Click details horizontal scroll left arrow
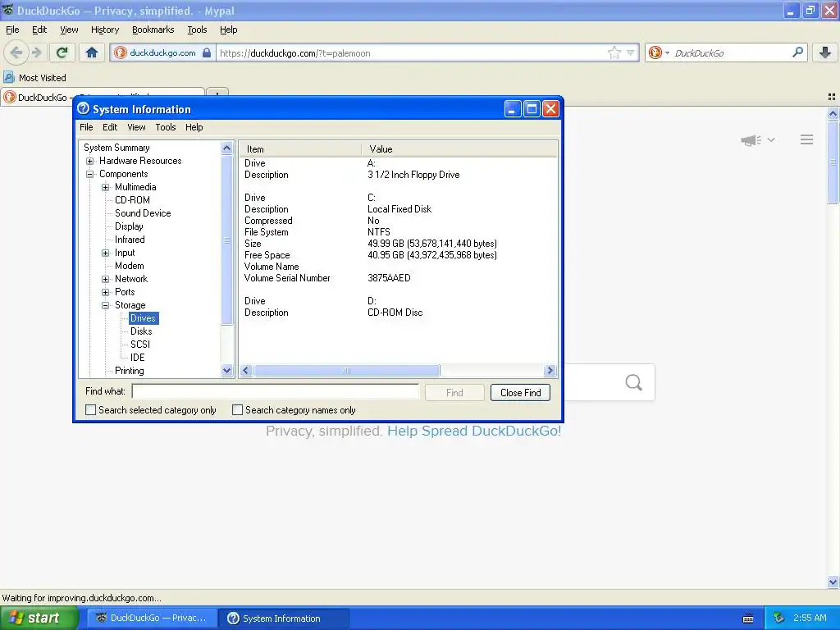This screenshot has height=630, width=840. 246,370
